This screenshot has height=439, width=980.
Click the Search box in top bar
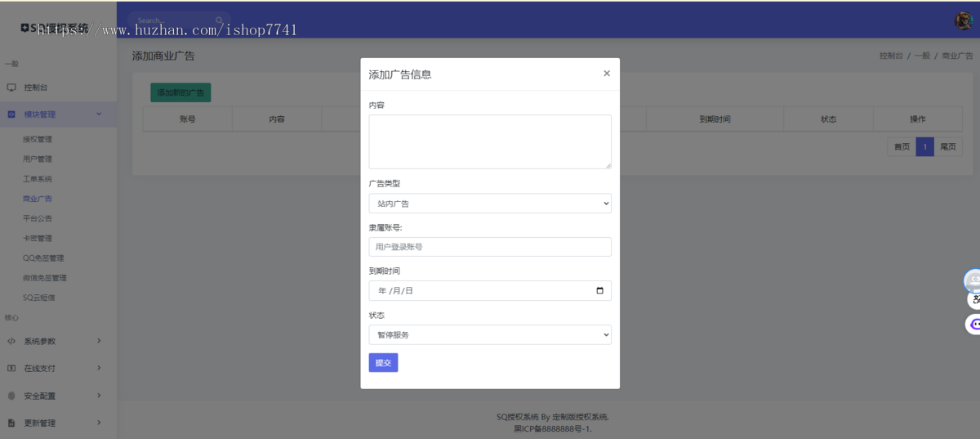(x=178, y=20)
